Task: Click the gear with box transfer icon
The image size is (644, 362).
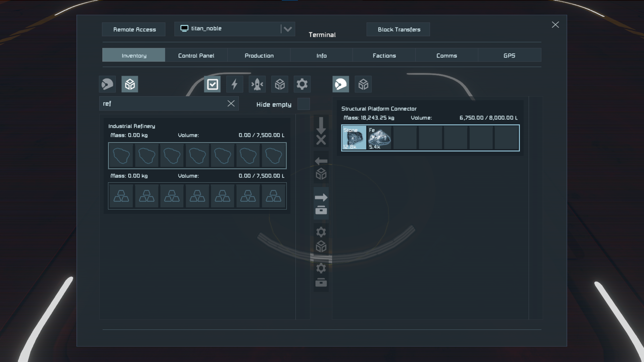Action: (321, 276)
